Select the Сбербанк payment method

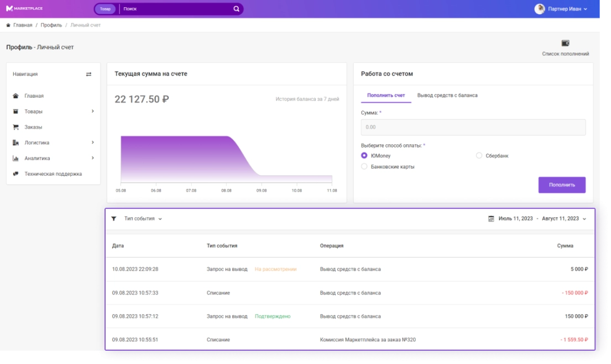(479, 156)
